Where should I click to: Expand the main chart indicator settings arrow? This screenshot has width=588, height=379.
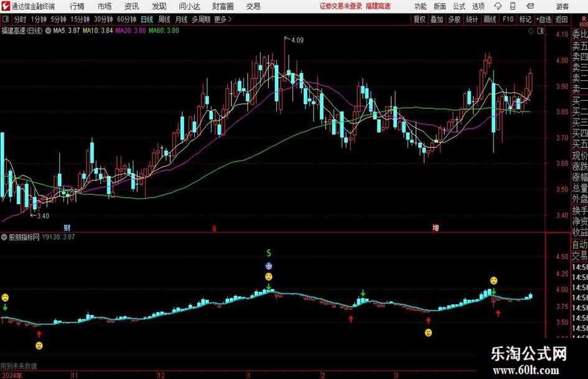(x=48, y=30)
